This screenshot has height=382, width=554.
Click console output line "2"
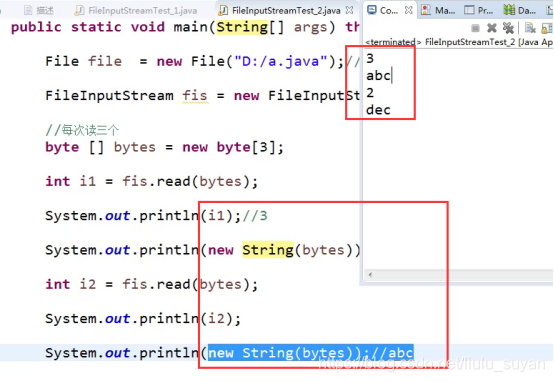tap(370, 93)
